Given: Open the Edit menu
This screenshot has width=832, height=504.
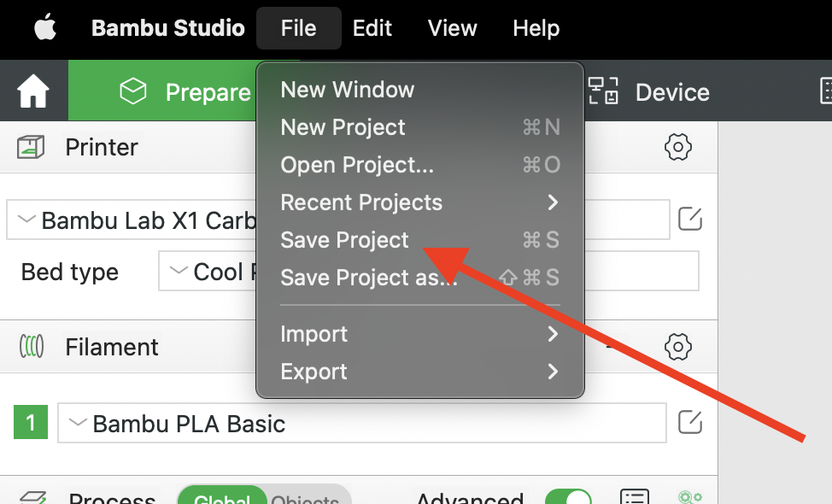Looking at the screenshot, I should [372, 28].
